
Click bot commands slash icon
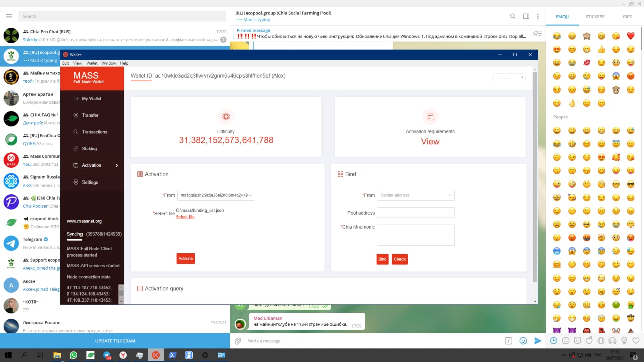click(x=509, y=341)
